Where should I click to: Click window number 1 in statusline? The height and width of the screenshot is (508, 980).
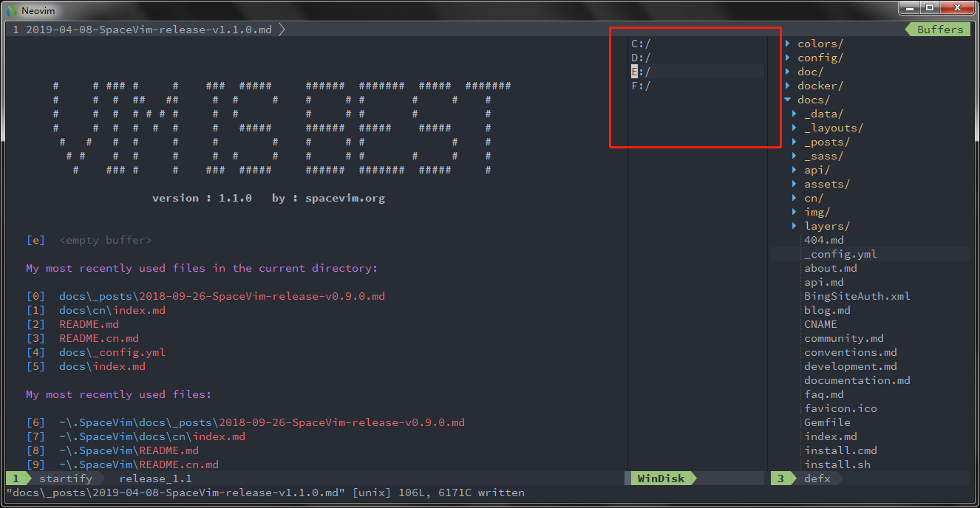tap(16, 478)
